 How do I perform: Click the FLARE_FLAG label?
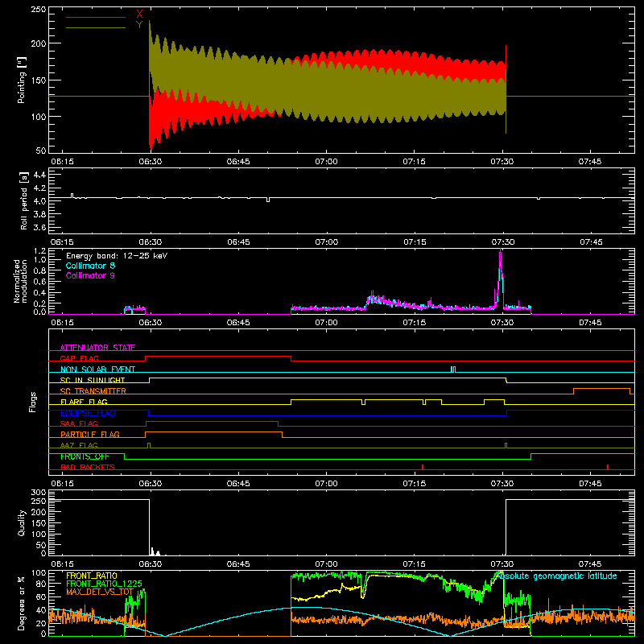coord(84,402)
